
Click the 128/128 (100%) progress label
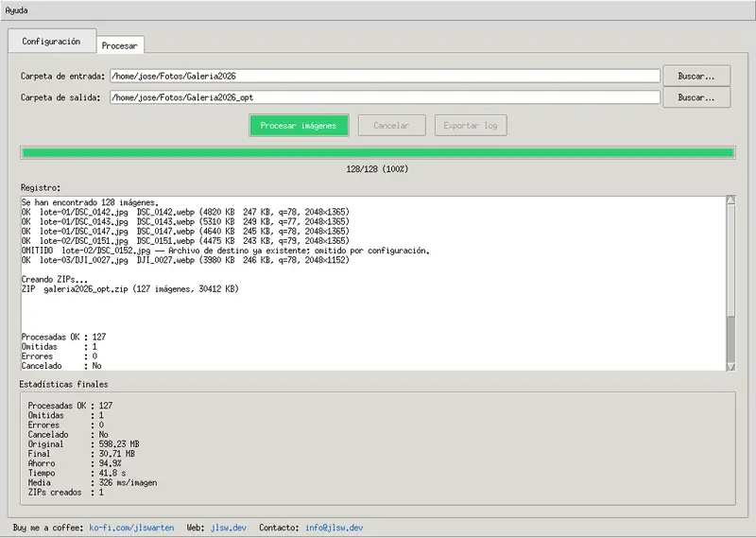[377, 169]
